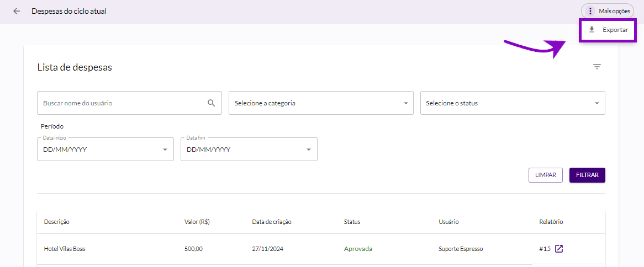Open the Mais opções menu
Screen dimensions: 644x267
[x=607, y=11]
